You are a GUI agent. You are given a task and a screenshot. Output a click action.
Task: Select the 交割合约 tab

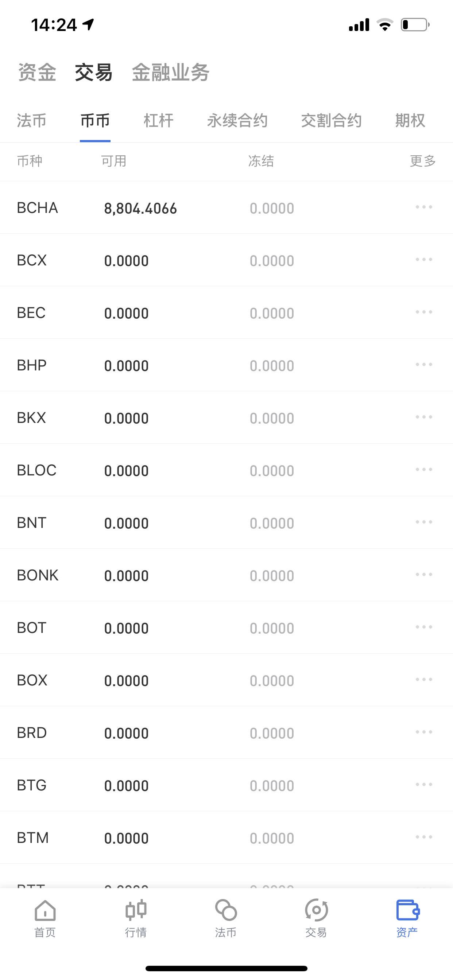click(x=331, y=121)
